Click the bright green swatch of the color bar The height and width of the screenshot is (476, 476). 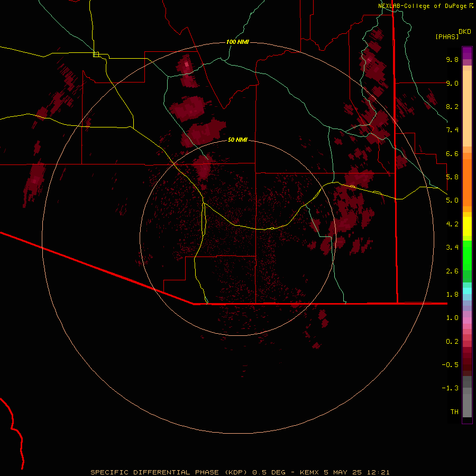pos(467,255)
